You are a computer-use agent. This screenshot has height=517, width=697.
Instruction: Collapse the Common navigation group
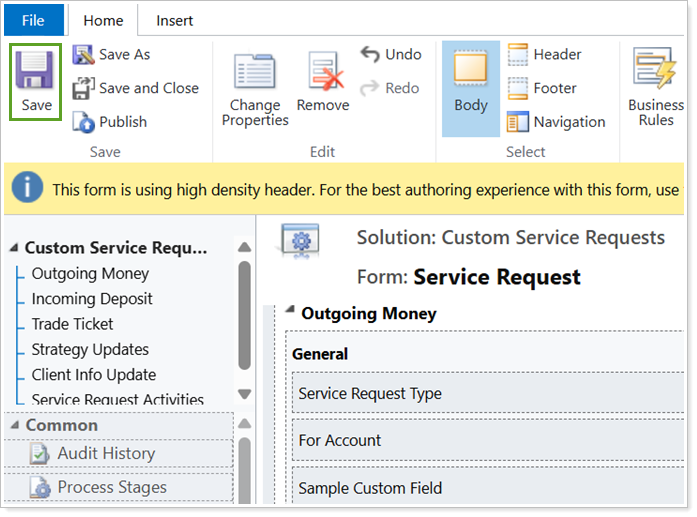(14, 426)
